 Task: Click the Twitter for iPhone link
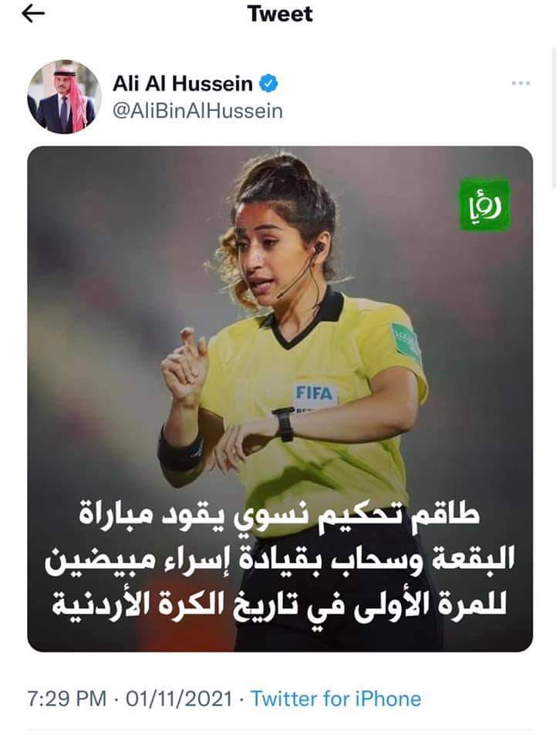(x=336, y=699)
